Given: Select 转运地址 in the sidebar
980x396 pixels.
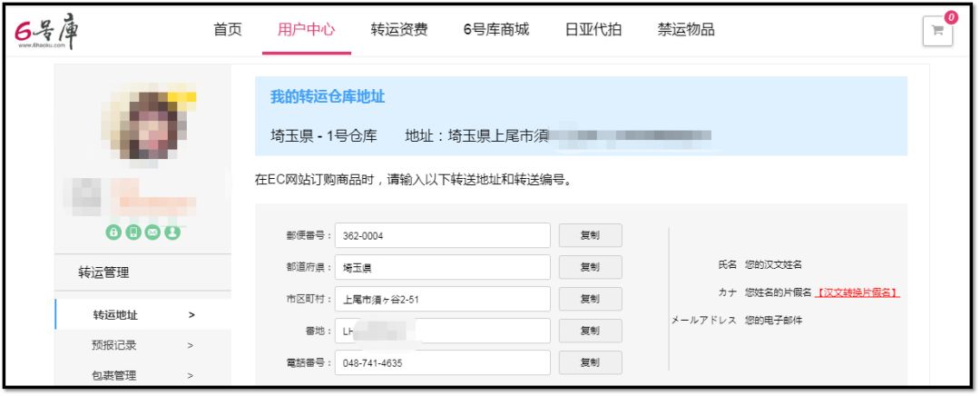Looking at the screenshot, I should [143, 314].
